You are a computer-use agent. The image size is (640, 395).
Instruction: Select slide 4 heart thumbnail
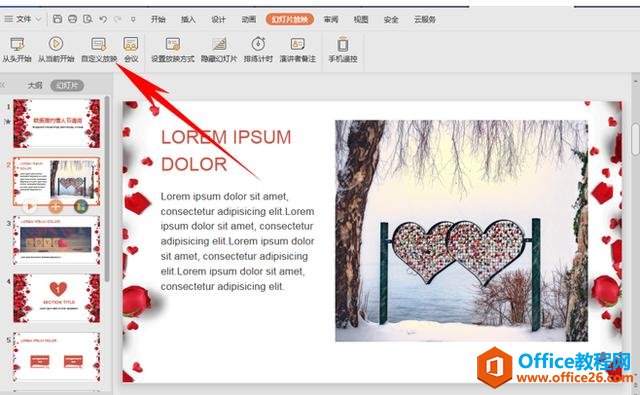[x=56, y=298]
